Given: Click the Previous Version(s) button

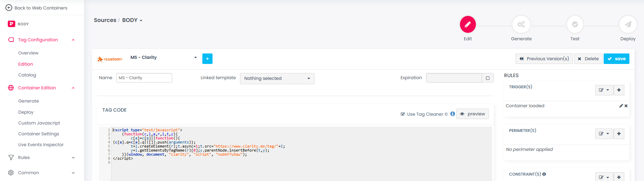Looking at the screenshot, I should coord(544,59).
